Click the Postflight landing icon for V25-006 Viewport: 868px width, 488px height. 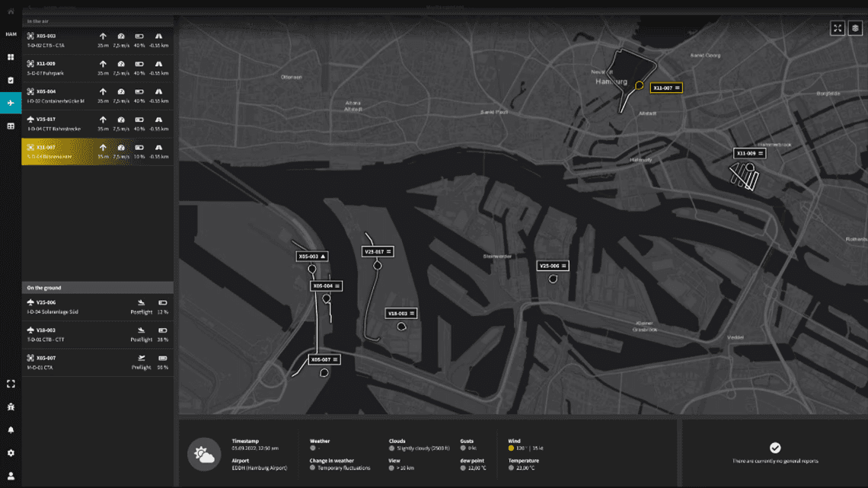tap(141, 303)
